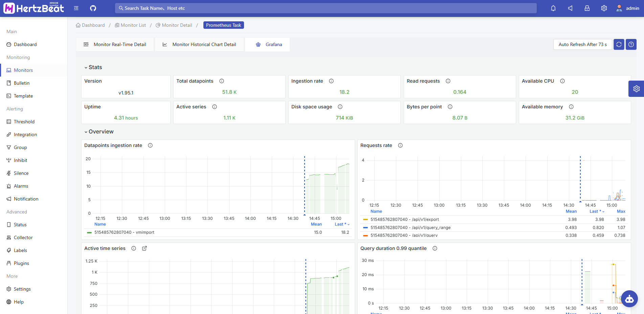Click the search task name field
This screenshot has height=314, width=644.
(x=326, y=8)
